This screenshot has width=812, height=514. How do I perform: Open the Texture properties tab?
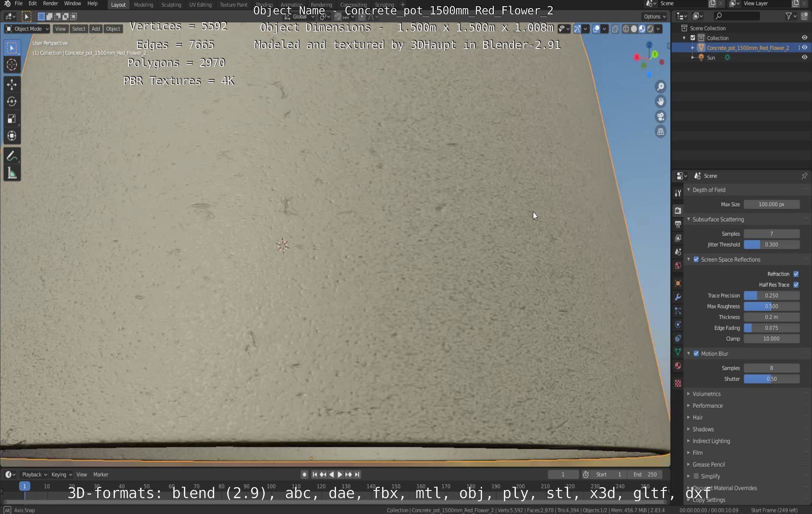(678, 383)
